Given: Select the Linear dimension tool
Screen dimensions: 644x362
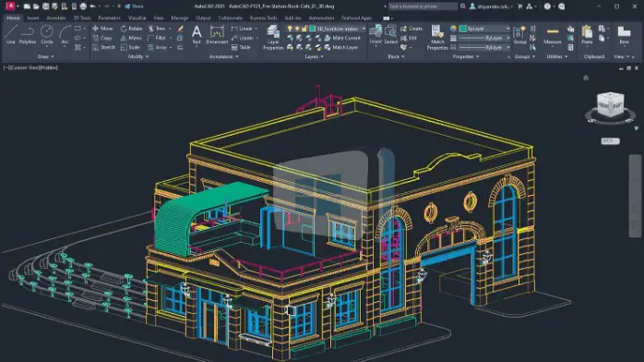Looking at the screenshot, I should [242, 29].
